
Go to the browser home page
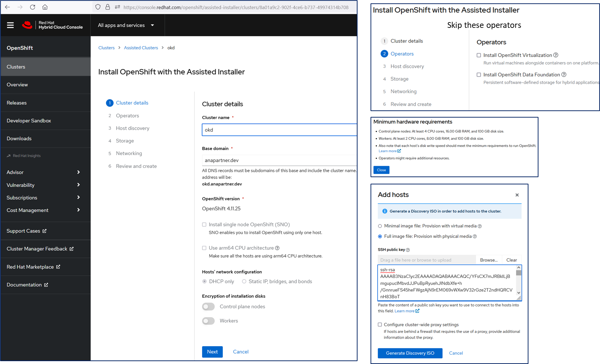point(45,7)
